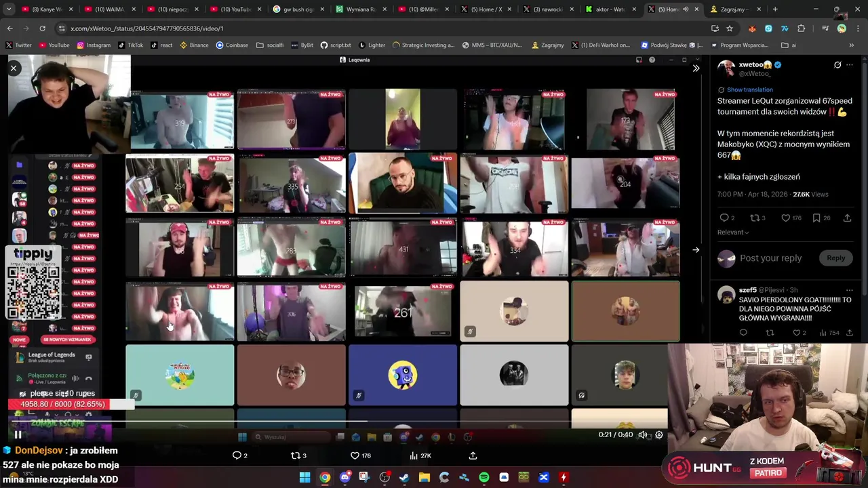Switch to the Wymiana tab
The height and width of the screenshot is (488, 868).
click(x=361, y=9)
